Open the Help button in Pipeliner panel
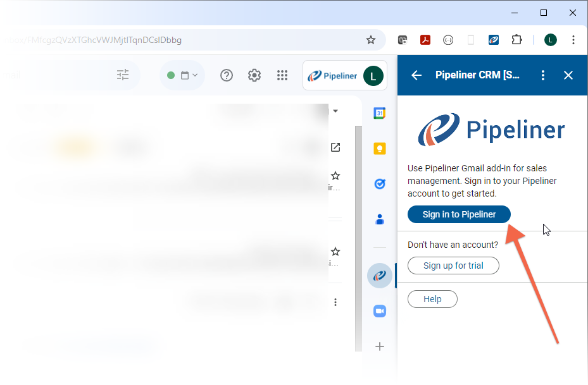This screenshot has width=588, height=385. 432,299
